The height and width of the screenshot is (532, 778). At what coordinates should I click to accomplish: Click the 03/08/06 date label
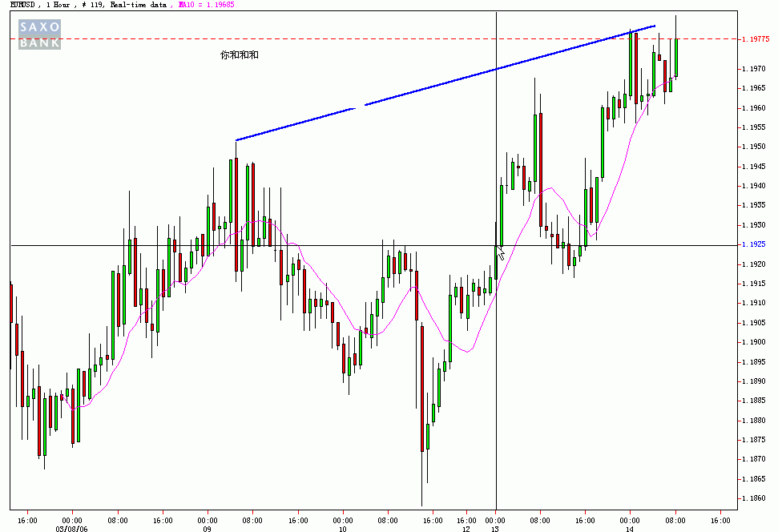pos(72,529)
